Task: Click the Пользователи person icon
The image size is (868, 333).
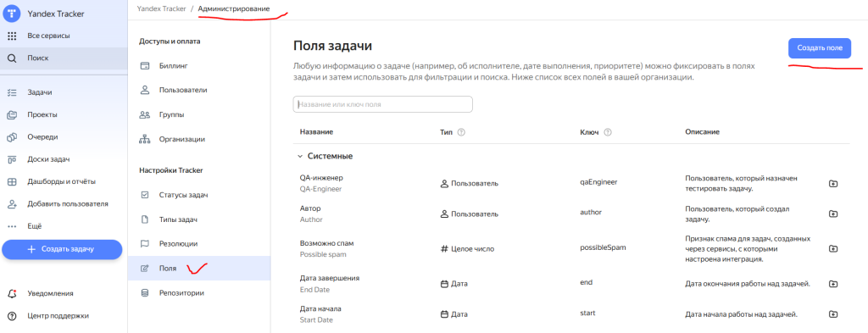Action: click(145, 90)
